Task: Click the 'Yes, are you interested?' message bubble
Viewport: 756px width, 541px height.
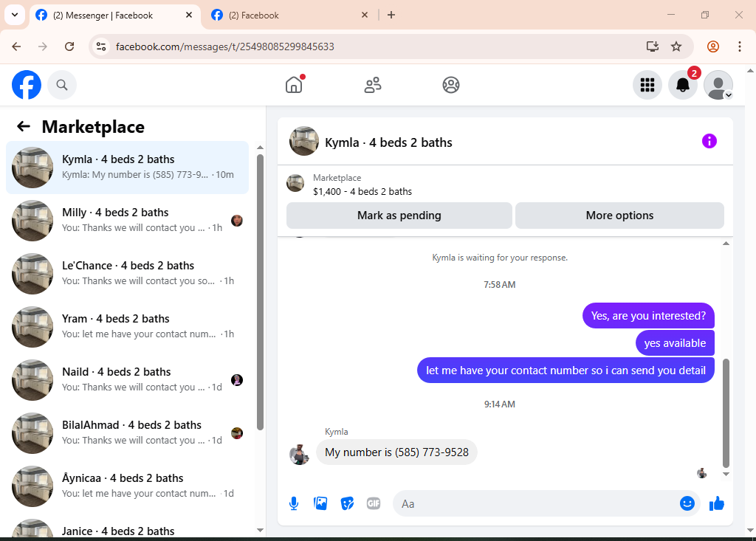Action: coord(648,316)
